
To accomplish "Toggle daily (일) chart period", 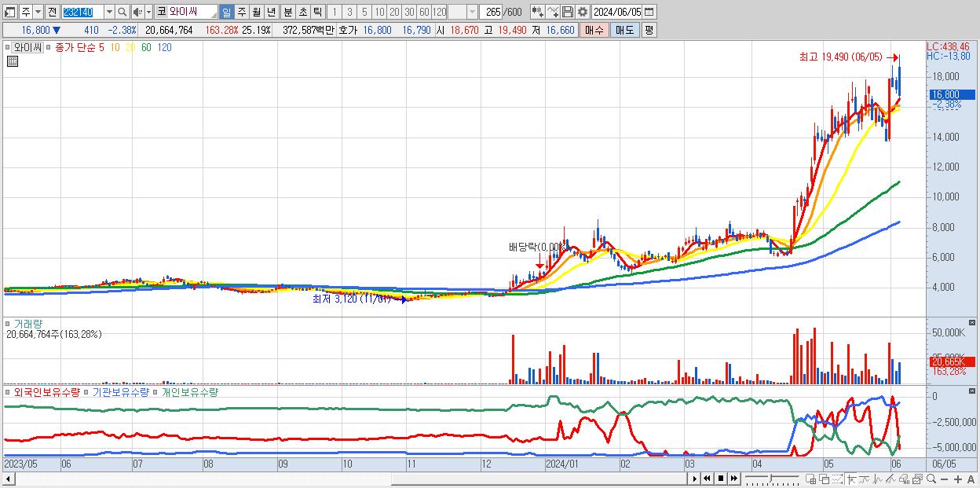I will coord(226,12).
